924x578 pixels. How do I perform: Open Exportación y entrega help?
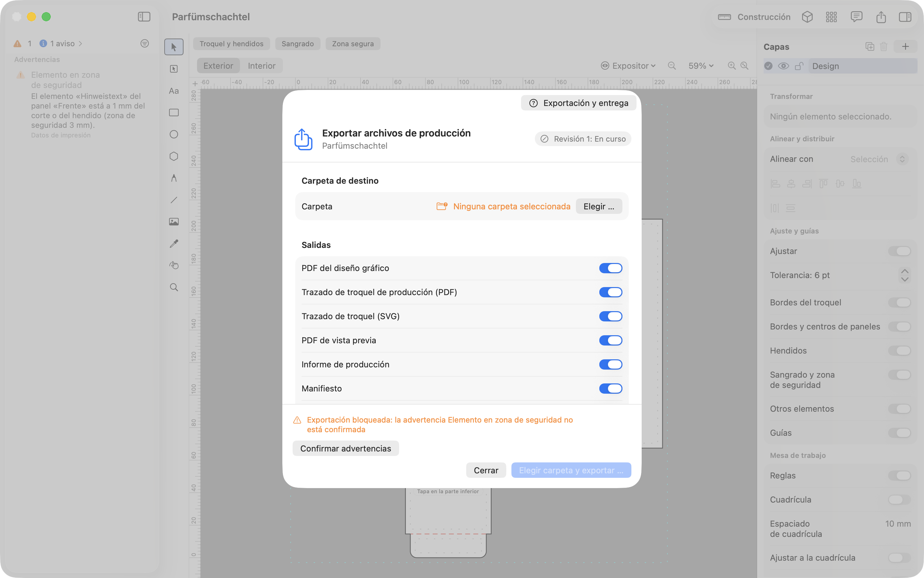(x=578, y=103)
